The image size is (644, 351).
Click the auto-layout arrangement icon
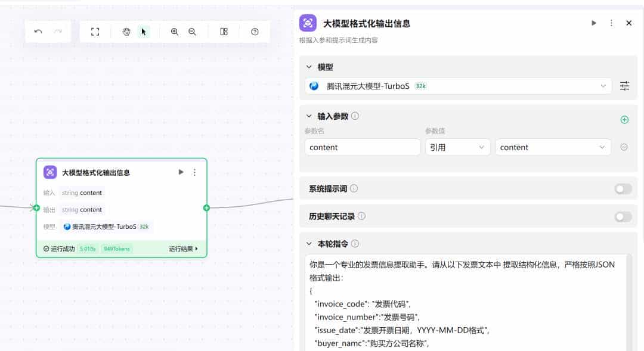(x=224, y=31)
